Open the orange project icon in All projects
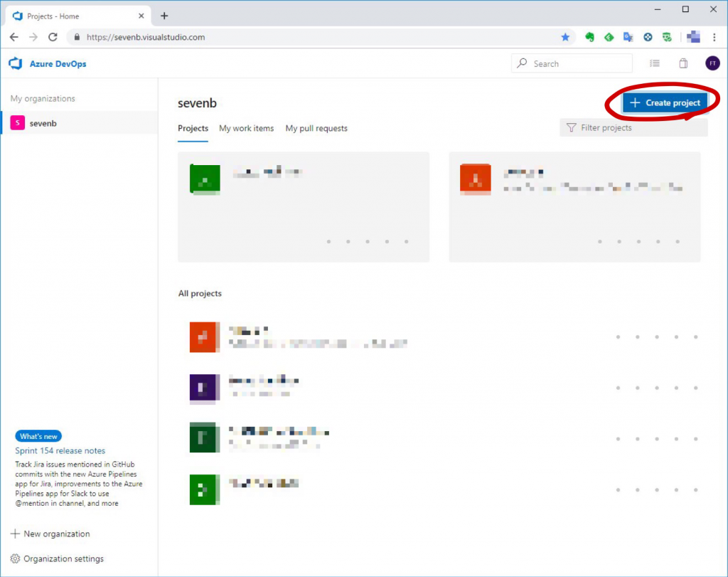This screenshot has height=577, width=728. pyautogui.click(x=205, y=337)
